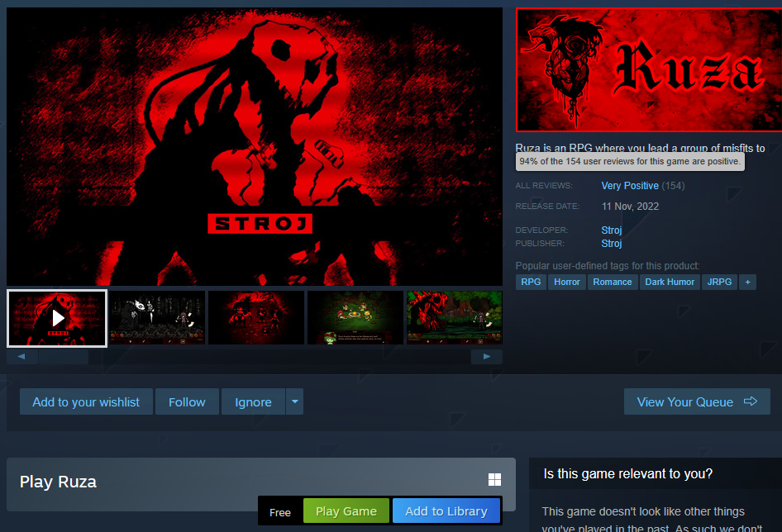Select the JRPG tag
782x532 pixels.
[719, 282]
